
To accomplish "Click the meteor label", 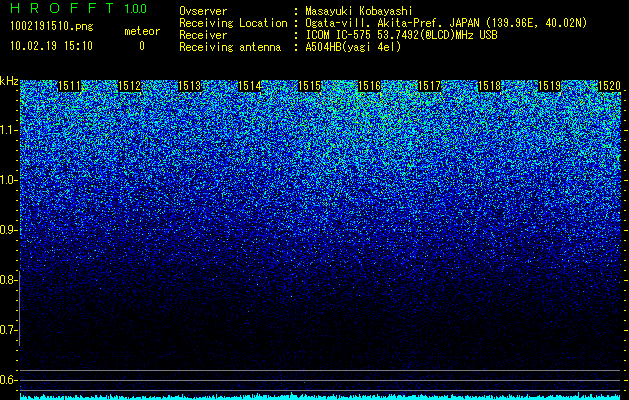I will coord(142,31).
